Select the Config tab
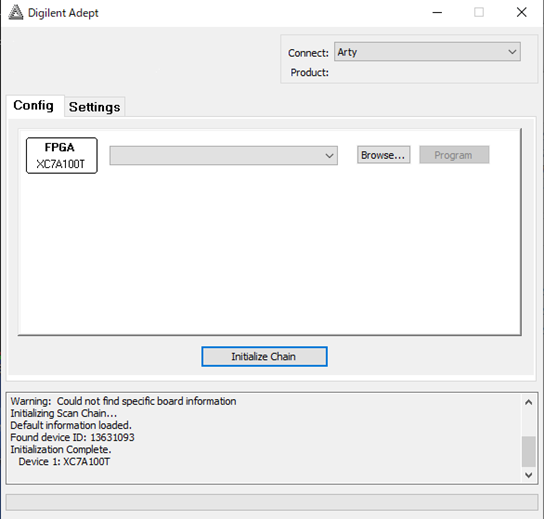This screenshot has height=519, width=544. pyautogui.click(x=34, y=105)
